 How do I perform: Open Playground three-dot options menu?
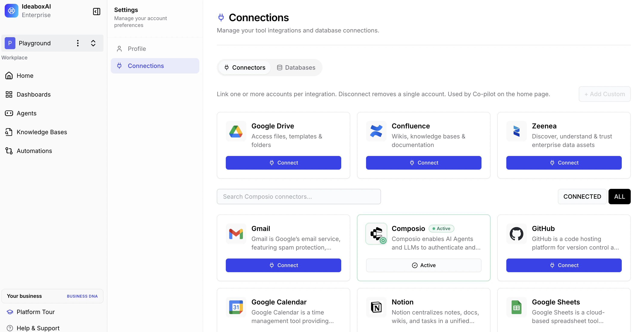78,43
